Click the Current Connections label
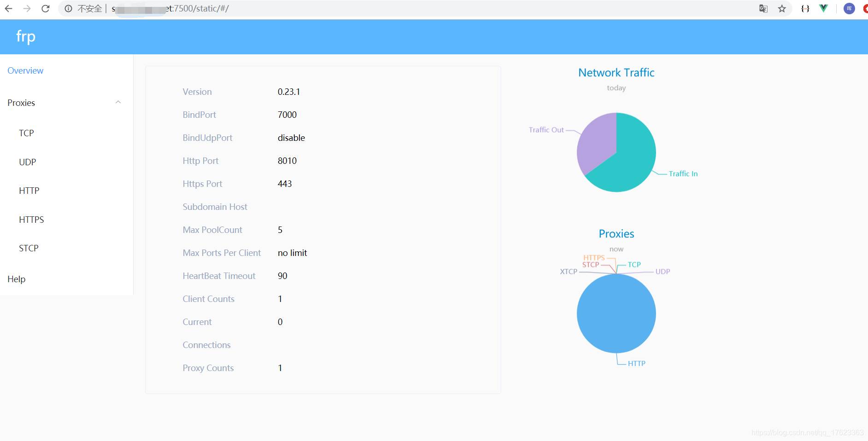868x441 pixels. pos(206,333)
